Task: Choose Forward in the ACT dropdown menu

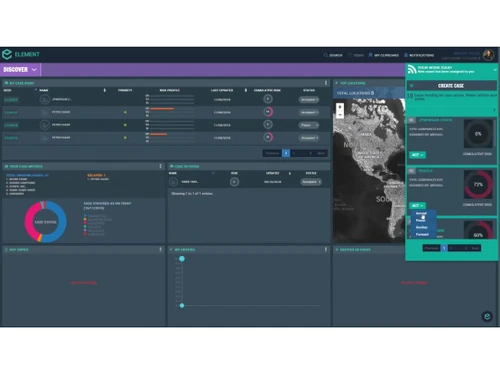Action: pyautogui.click(x=422, y=234)
